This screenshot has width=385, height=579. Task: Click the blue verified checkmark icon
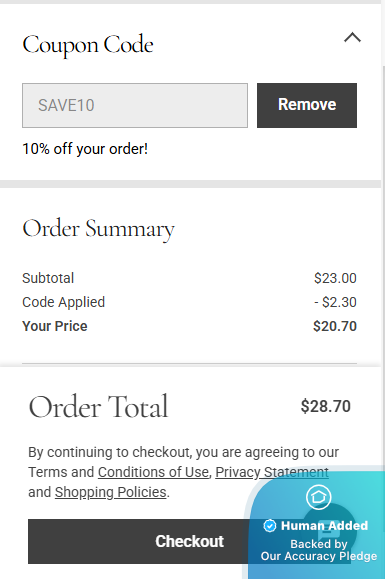pos(269,525)
